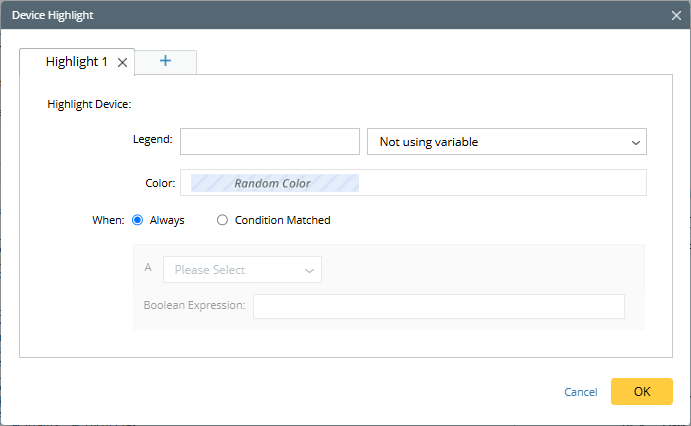
Task: Close the Highlight 1 tab
Action: 122,62
